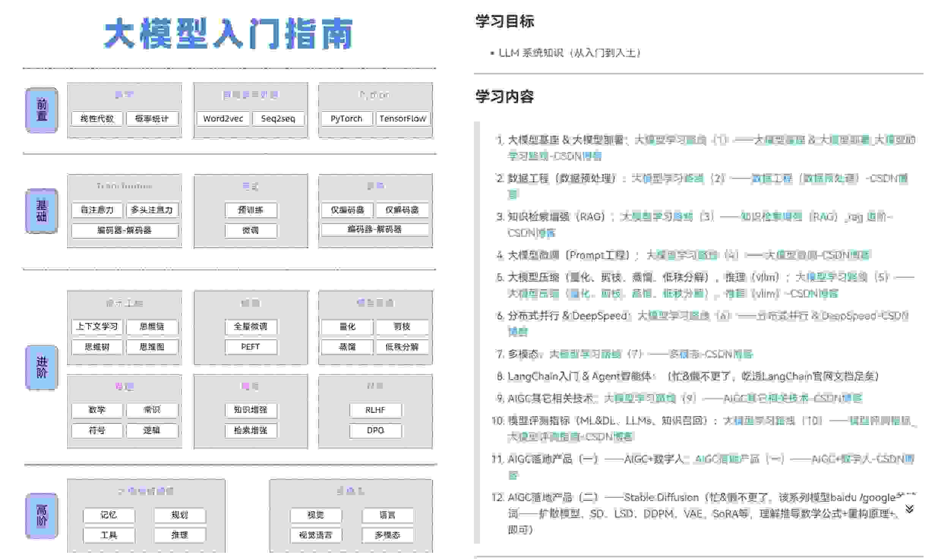Click the 视觉 box above 视觉语言

click(316, 515)
